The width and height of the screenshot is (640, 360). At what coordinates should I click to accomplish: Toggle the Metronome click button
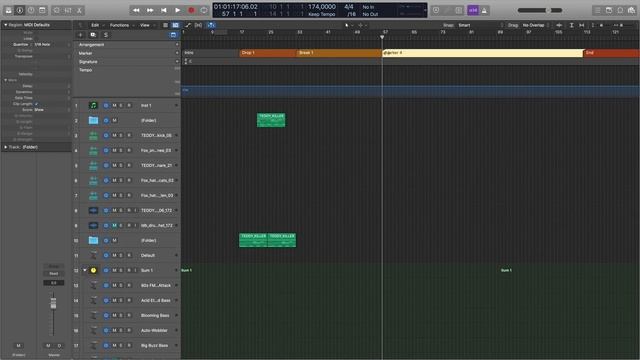[484, 10]
